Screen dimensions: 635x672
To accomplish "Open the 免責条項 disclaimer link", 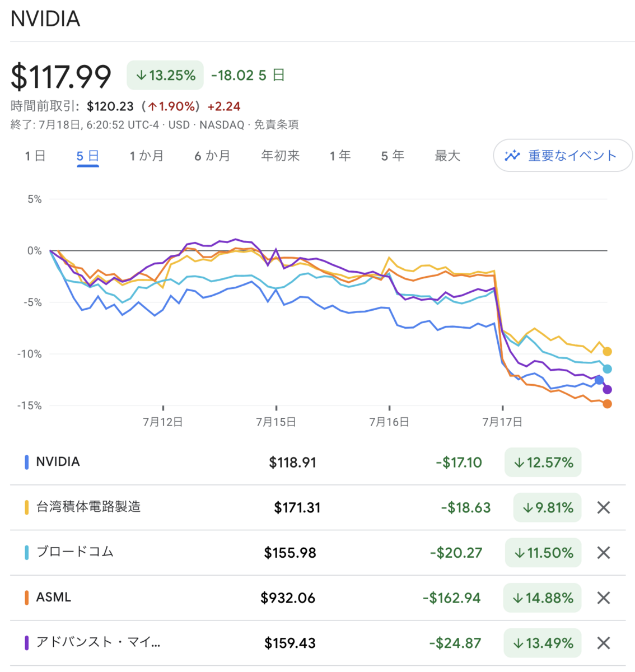I will 276,125.
